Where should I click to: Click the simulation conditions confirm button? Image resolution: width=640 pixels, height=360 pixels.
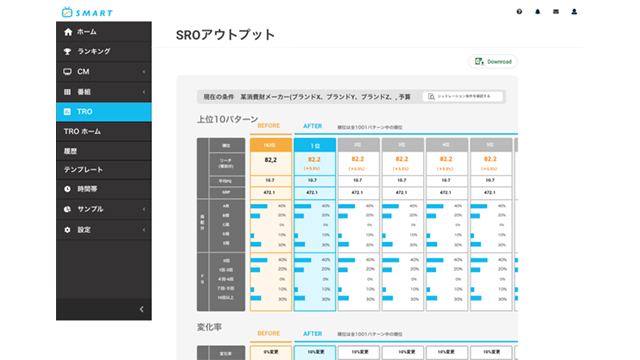tap(462, 97)
